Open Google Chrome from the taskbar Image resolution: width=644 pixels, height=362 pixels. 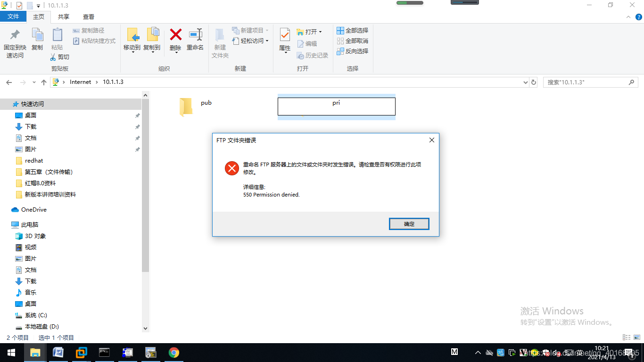(174, 353)
